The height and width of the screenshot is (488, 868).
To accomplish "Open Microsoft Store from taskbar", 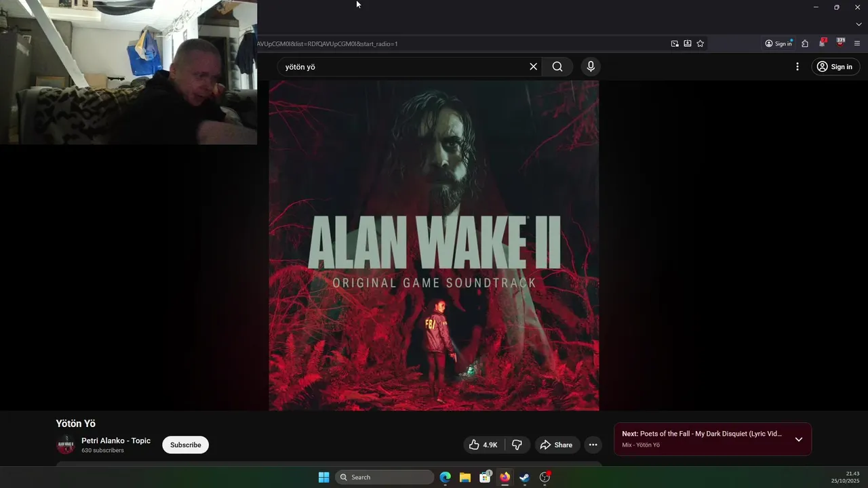I will (485, 477).
